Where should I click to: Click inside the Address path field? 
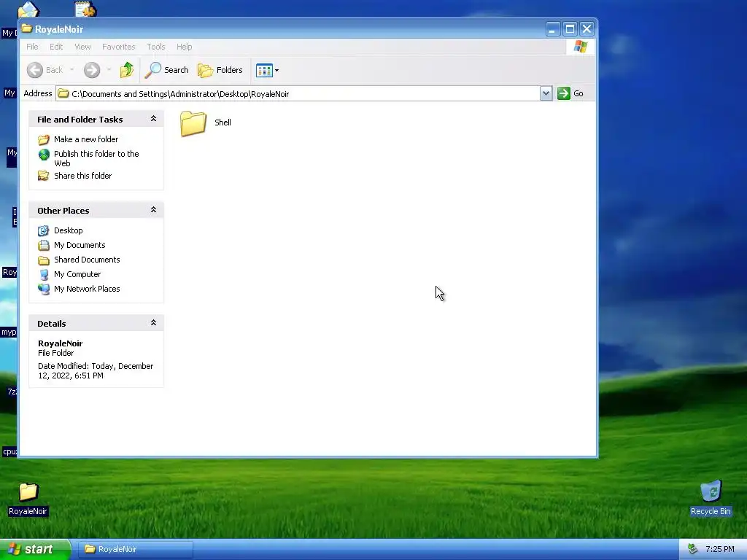[x=305, y=94]
